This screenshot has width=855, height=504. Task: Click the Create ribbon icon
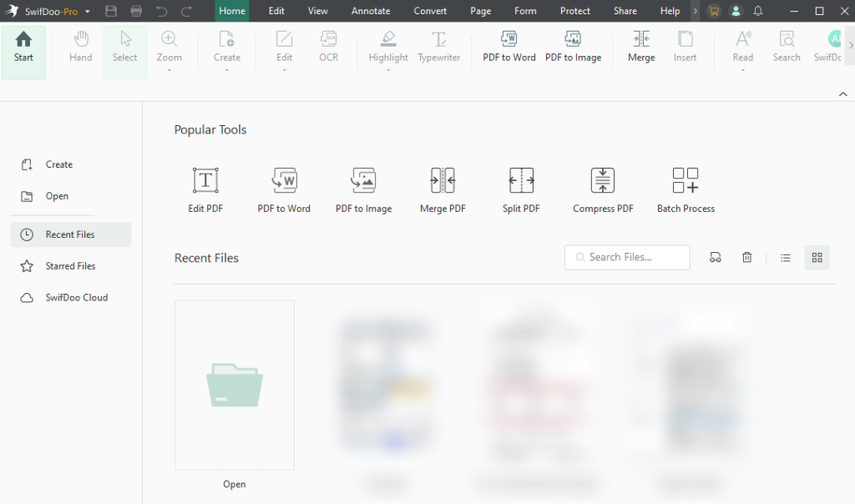click(x=227, y=39)
